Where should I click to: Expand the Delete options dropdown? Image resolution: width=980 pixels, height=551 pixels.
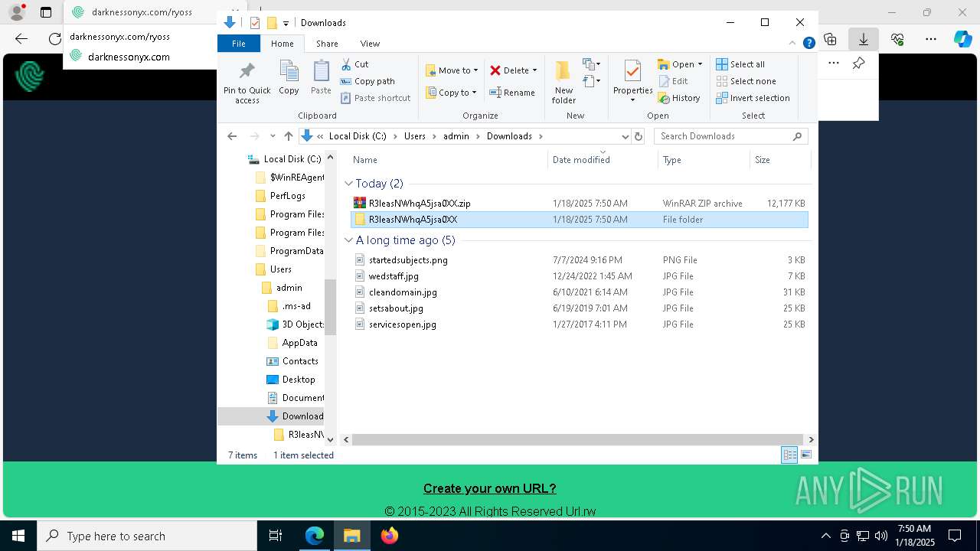(x=534, y=70)
